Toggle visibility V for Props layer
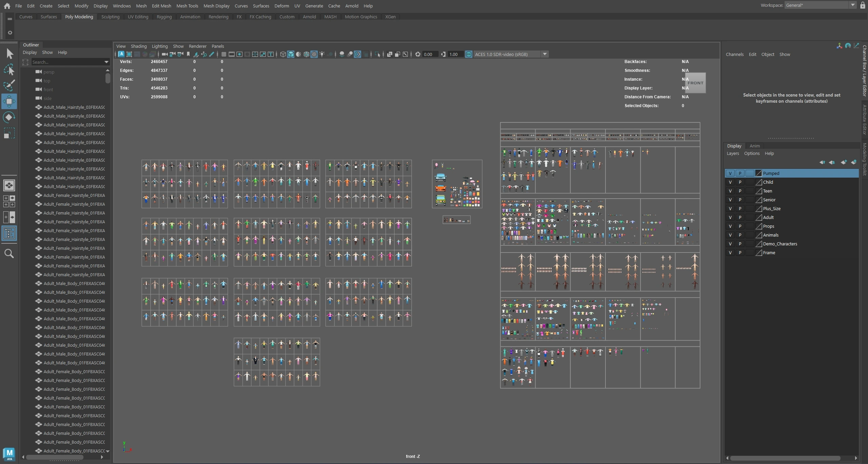The image size is (868, 464). [x=730, y=226]
